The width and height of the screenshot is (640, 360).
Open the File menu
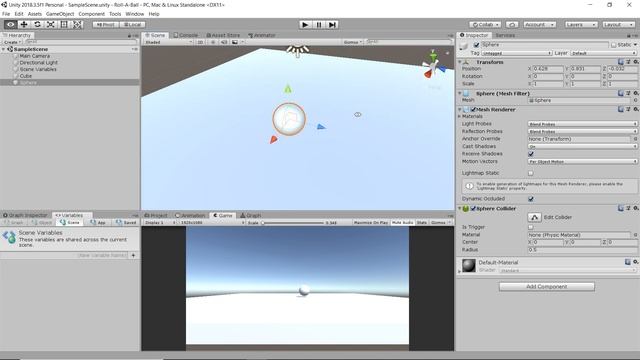pos(6,14)
